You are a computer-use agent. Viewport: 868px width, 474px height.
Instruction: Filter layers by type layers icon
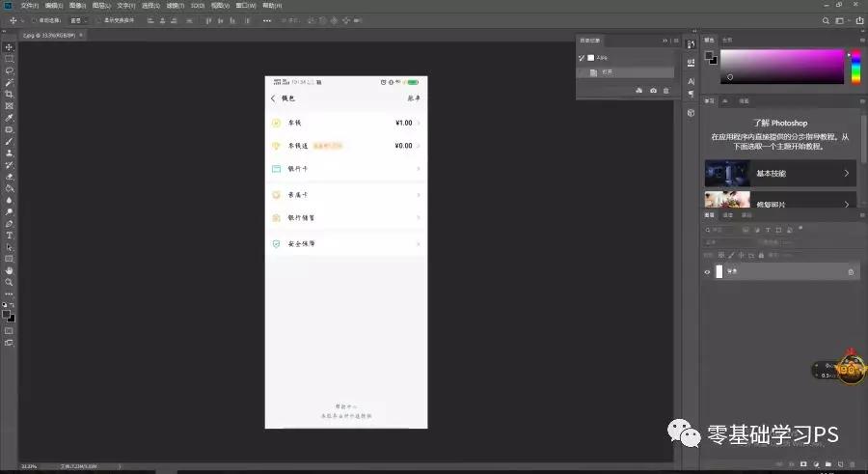(x=768, y=230)
